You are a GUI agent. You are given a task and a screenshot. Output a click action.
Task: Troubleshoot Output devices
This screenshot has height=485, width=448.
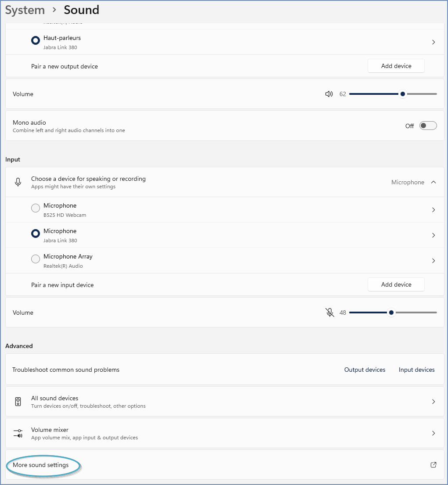365,370
